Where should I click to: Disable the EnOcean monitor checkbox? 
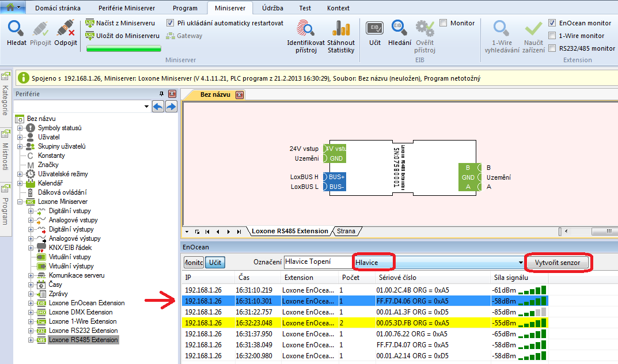point(552,23)
